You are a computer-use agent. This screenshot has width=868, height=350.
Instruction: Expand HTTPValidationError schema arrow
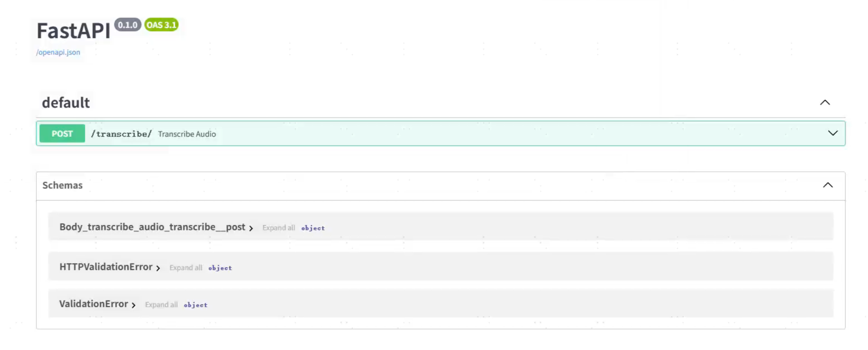click(158, 268)
